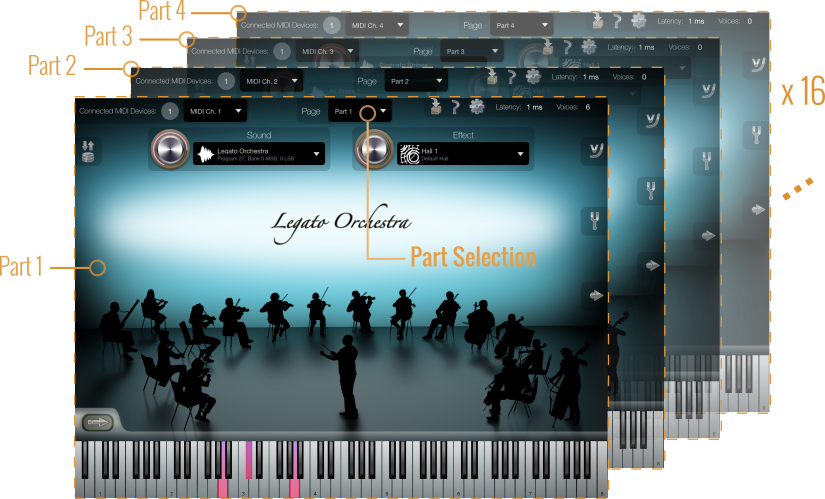Open settings gear in Part 2 window

click(x=533, y=77)
